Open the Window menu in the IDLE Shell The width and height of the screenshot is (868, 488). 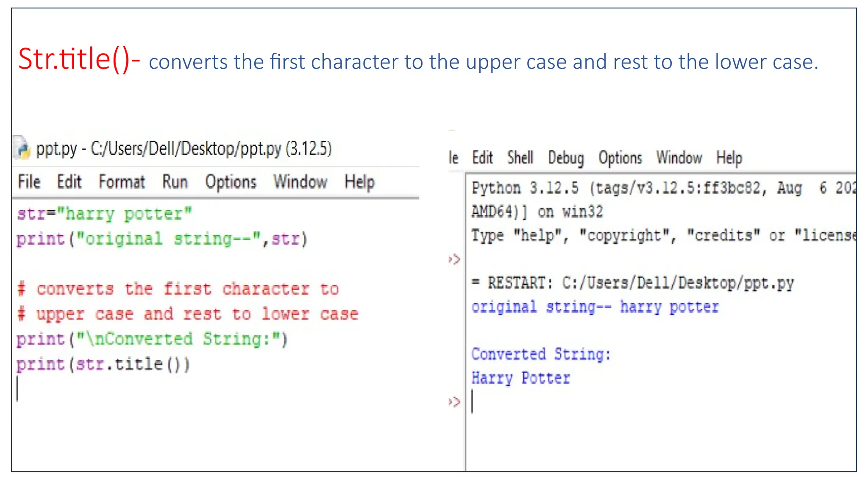tap(679, 158)
